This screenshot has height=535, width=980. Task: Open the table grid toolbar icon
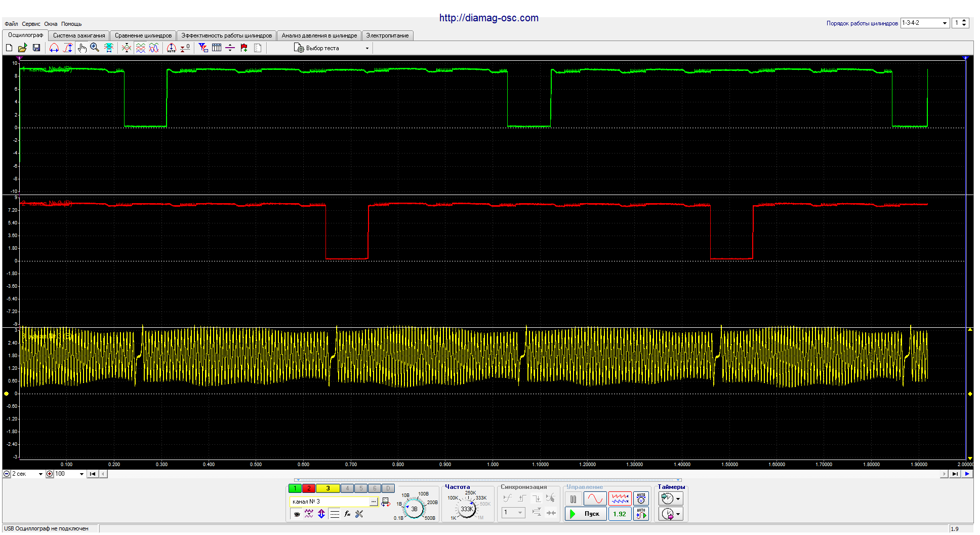point(217,48)
